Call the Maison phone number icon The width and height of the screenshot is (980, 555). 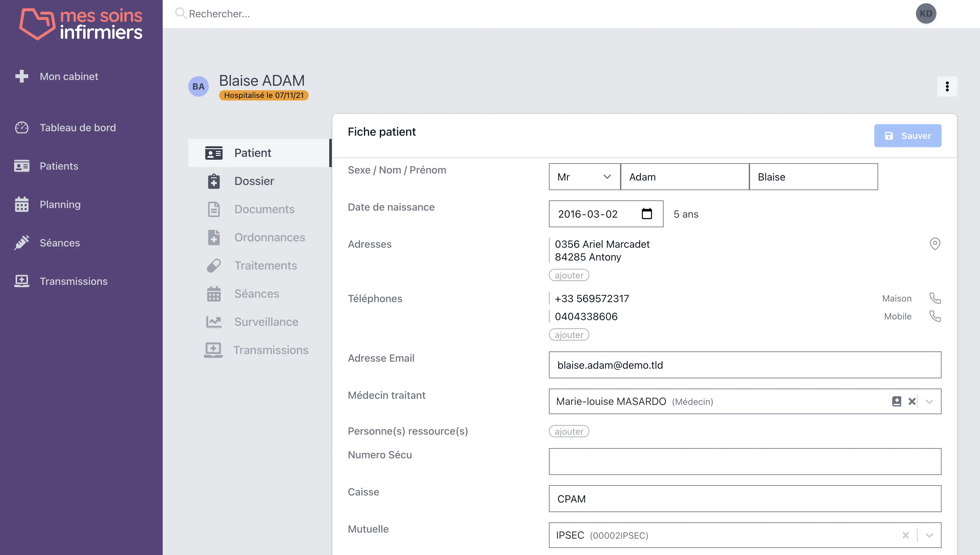click(x=935, y=298)
